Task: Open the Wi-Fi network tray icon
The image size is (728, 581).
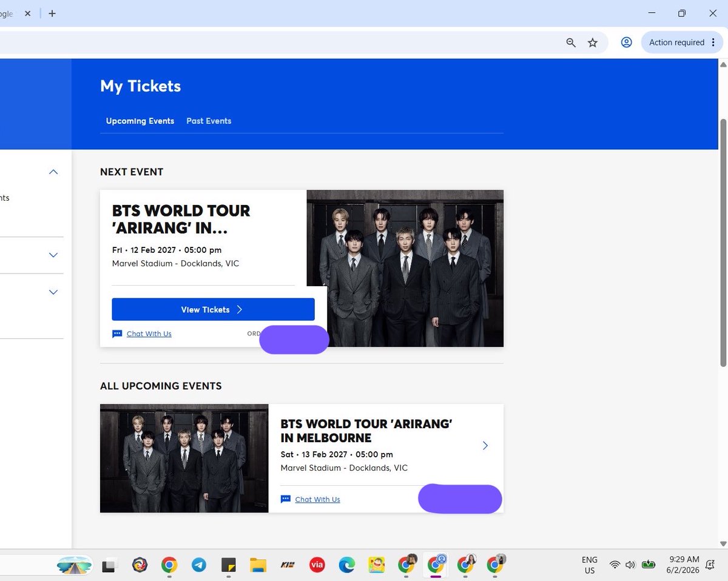Action: pos(615,565)
